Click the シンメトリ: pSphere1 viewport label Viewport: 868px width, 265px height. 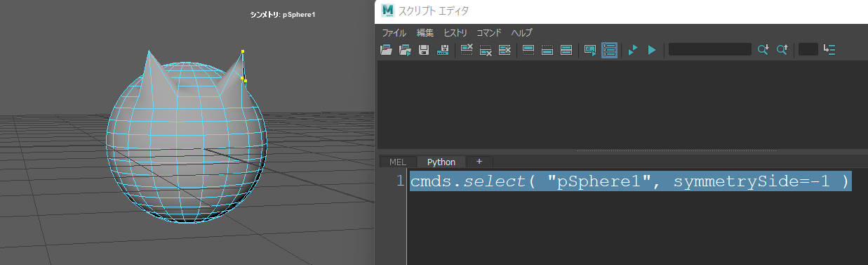click(283, 14)
